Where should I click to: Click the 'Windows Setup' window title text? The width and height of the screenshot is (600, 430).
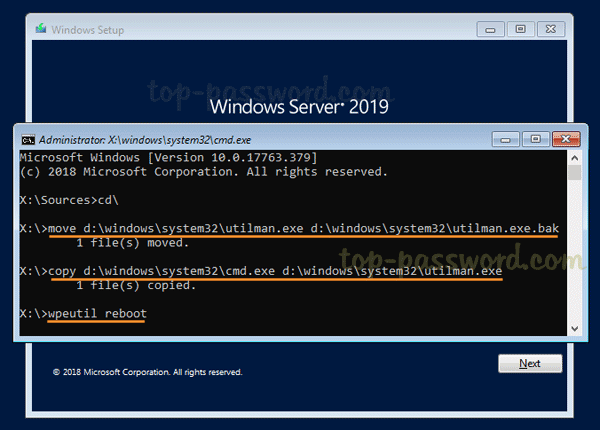click(x=88, y=30)
